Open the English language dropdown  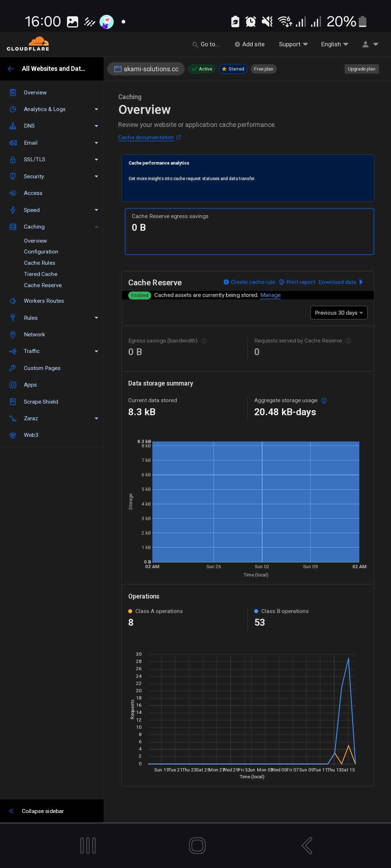point(335,44)
